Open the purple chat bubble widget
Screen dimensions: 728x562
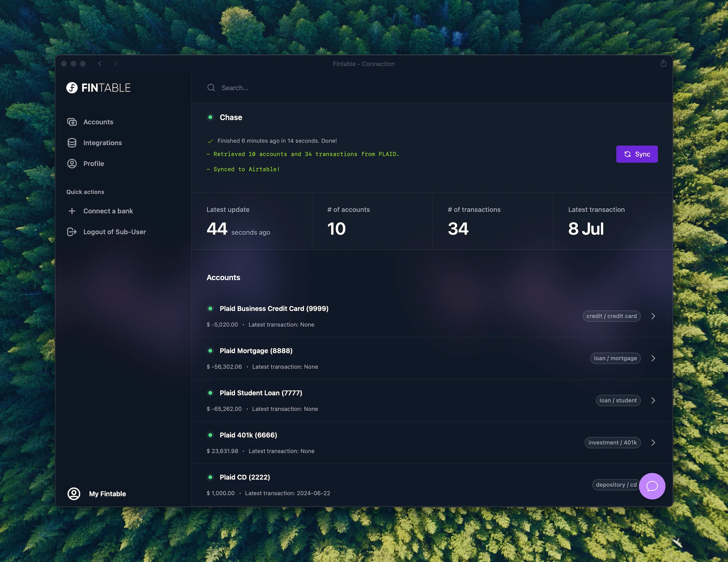pos(652,486)
